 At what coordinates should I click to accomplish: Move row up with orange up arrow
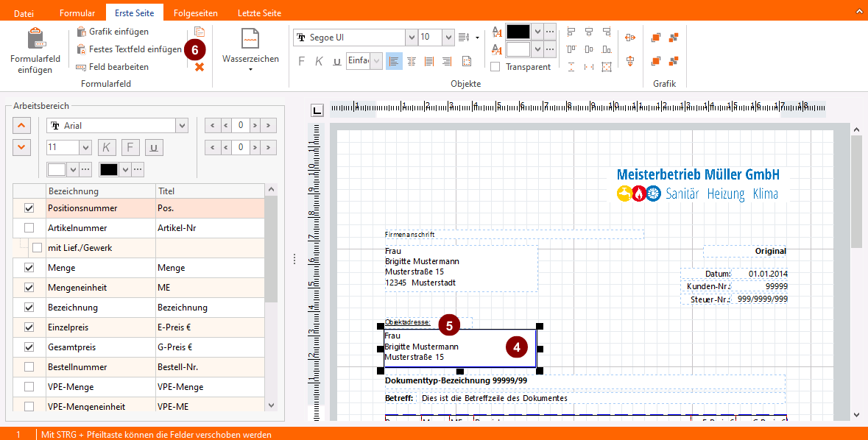21,125
